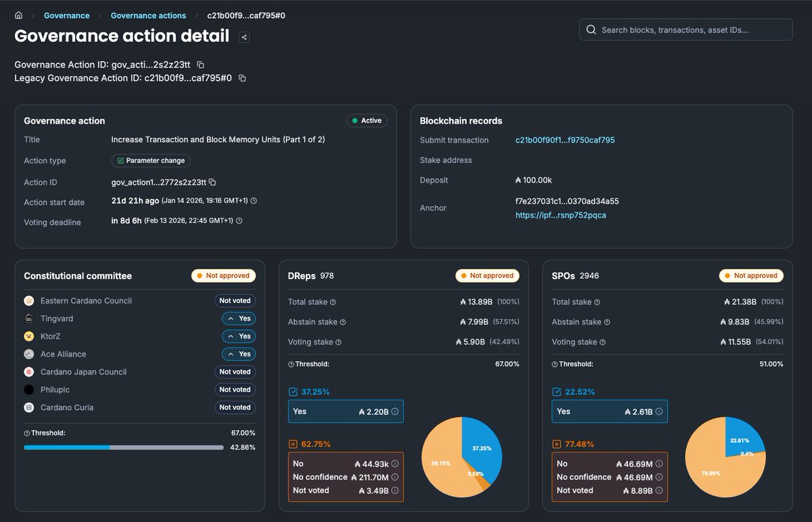
Task: Copy the gov_action1 Action ID value
Action: (x=212, y=182)
